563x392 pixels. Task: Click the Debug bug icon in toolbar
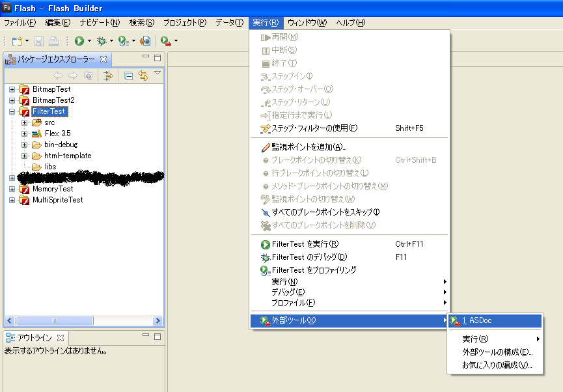click(x=101, y=41)
